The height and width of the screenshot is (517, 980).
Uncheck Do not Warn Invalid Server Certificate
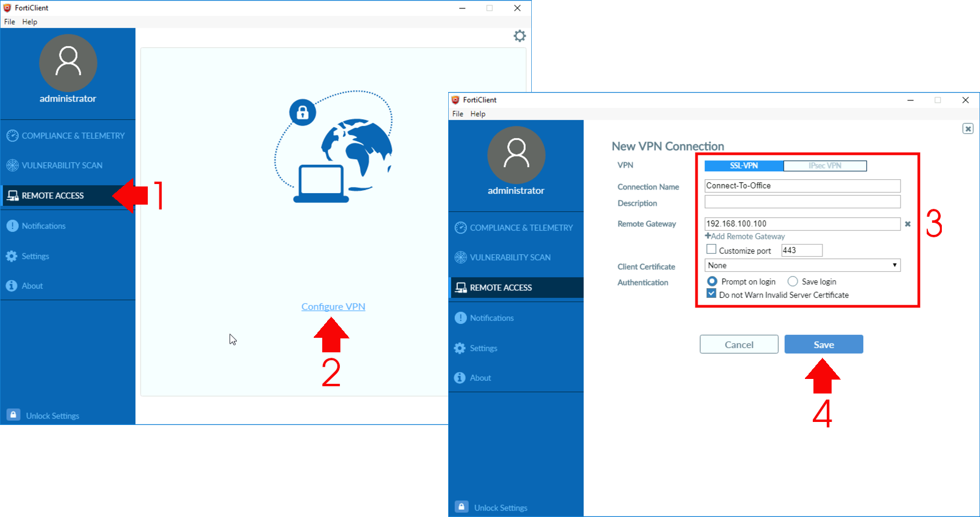coord(712,294)
